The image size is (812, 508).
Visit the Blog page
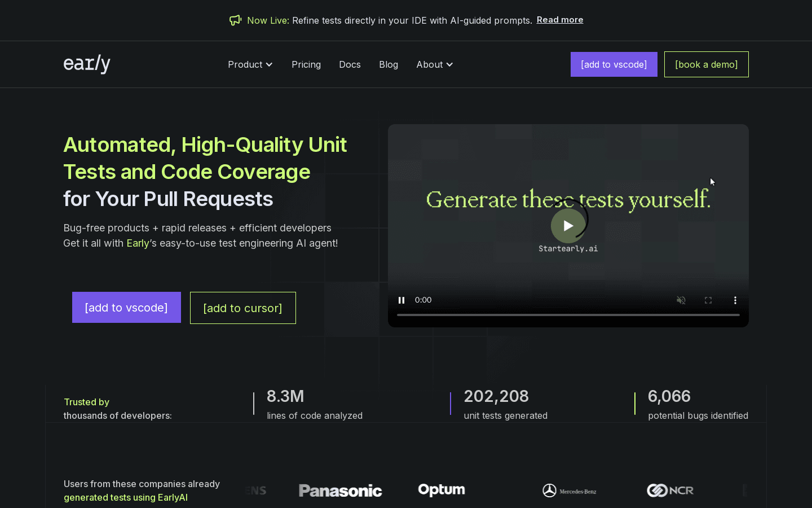[x=389, y=64]
